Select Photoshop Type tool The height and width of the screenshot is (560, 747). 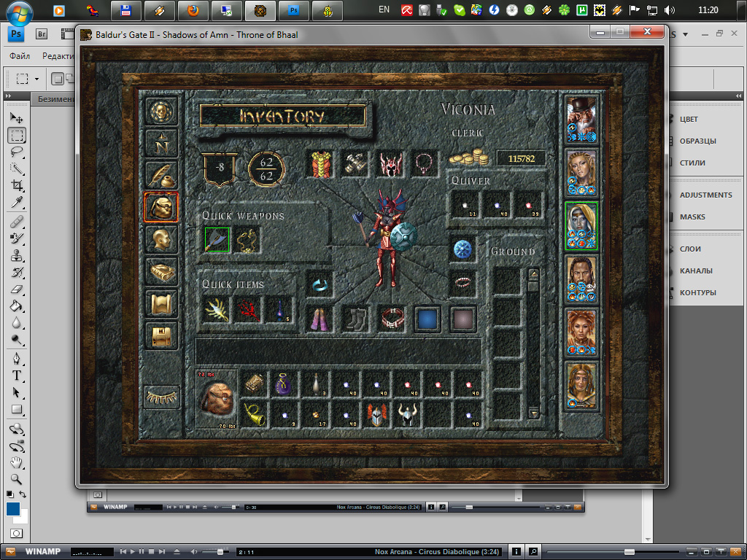[17, 376]
